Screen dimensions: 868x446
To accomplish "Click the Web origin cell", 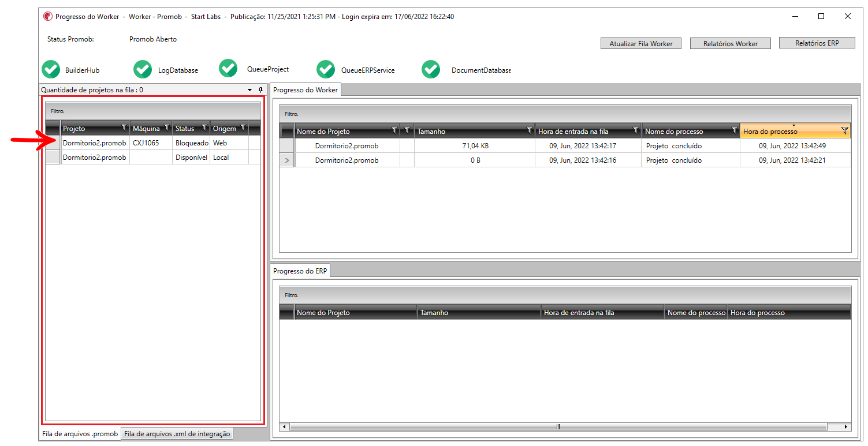I will (x=229, y=143).
